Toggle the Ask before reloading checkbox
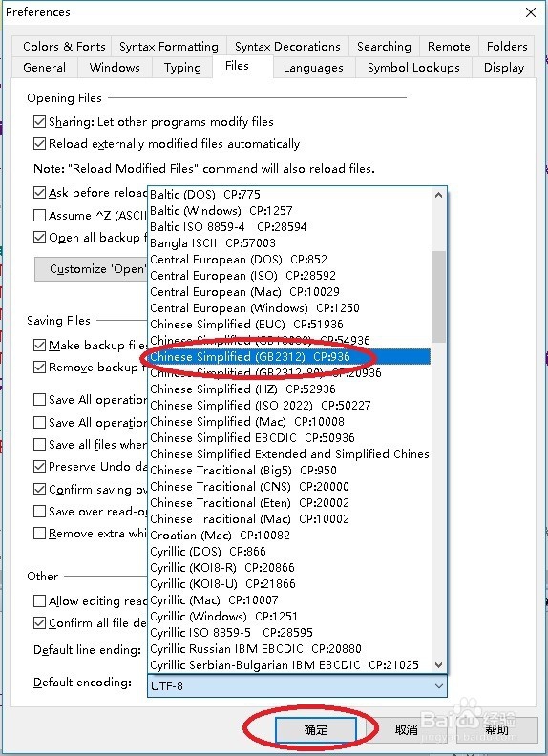The image size is (548, 756). point(39,193)
